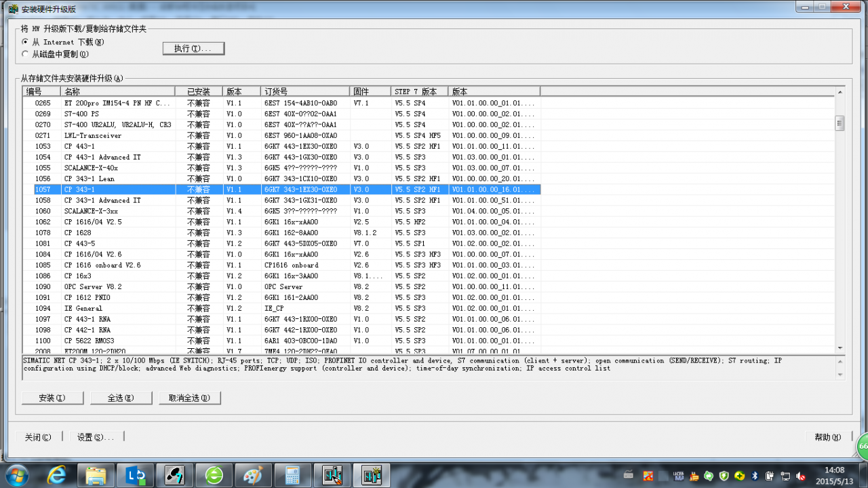This screenshot has height=488, width=868.
Task: Click the green shield tray icon
Action: coord(724,475)
